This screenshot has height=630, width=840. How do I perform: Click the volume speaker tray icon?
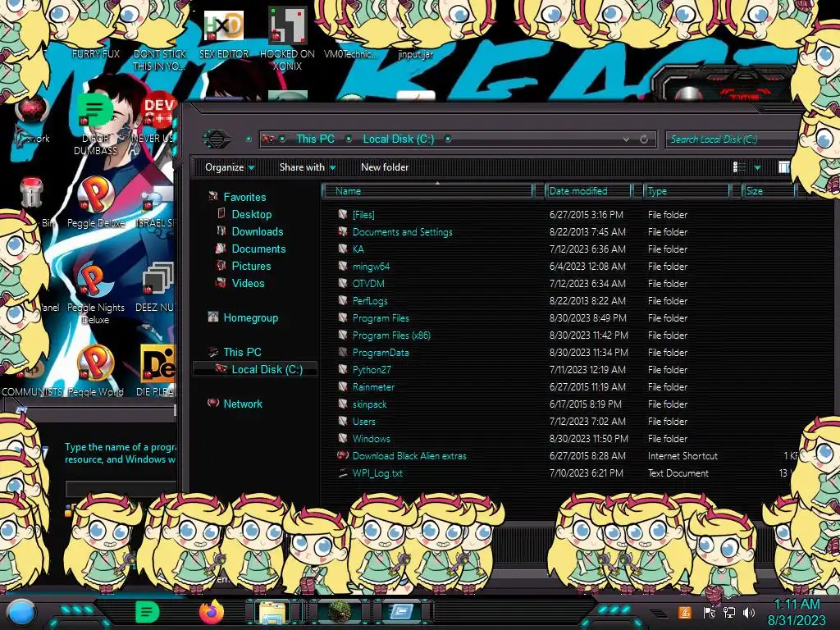pyautogui.click(x=749, y=613)
